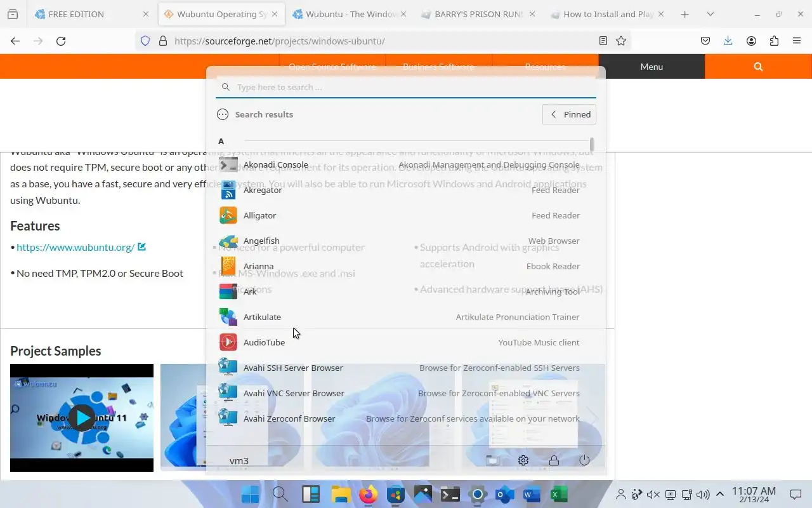Click the site shield tracking protection icon
Image resolution: width=812 pixels, height=508 pixels.
click(x=145, y=41)
